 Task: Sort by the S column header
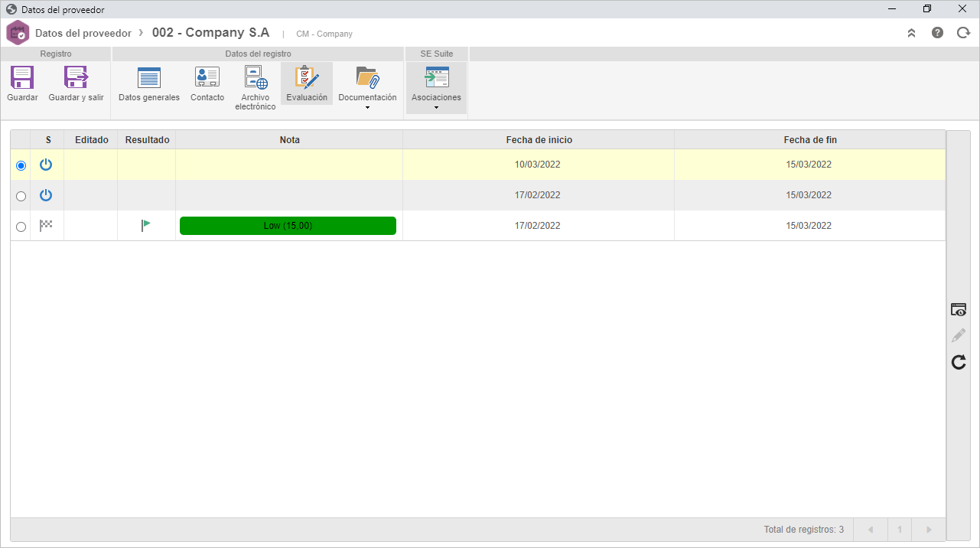[48, 140]
